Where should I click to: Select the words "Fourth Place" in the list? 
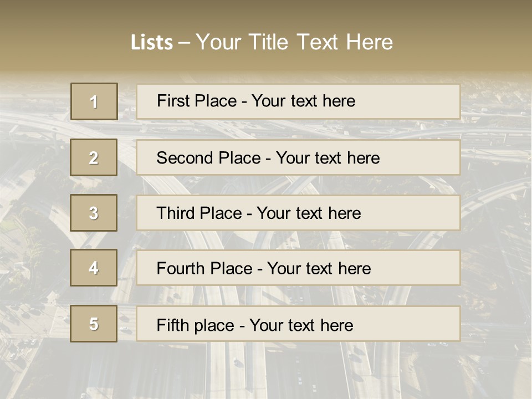tap(203, 269)
